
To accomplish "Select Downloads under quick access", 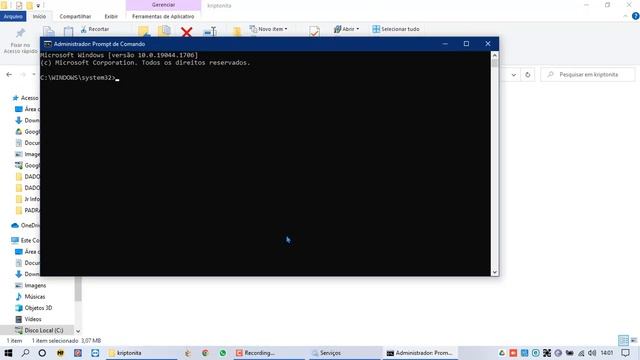I will (x=27, y=120).
